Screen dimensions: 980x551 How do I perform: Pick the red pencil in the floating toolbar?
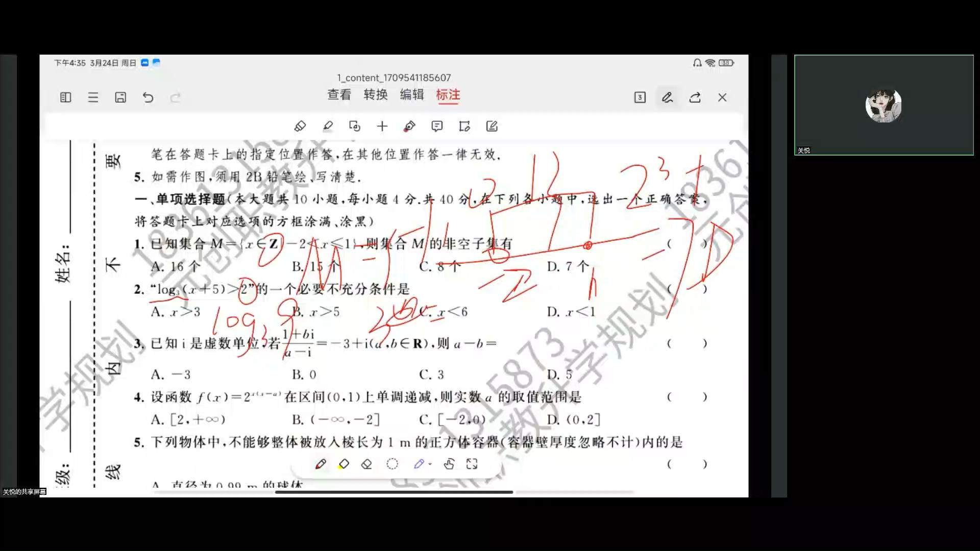click(321, 464)
